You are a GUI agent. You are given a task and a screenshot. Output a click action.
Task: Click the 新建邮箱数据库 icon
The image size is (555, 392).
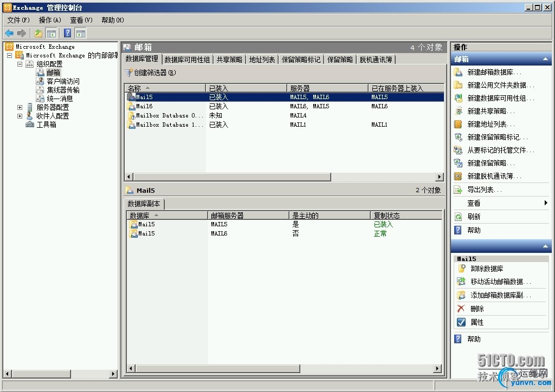(459, 72)
